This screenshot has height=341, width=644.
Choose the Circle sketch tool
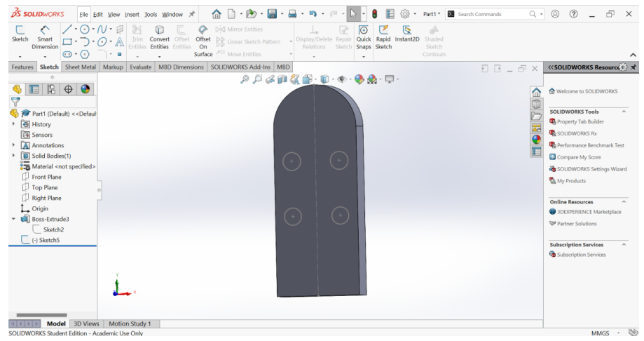[85, 29]
